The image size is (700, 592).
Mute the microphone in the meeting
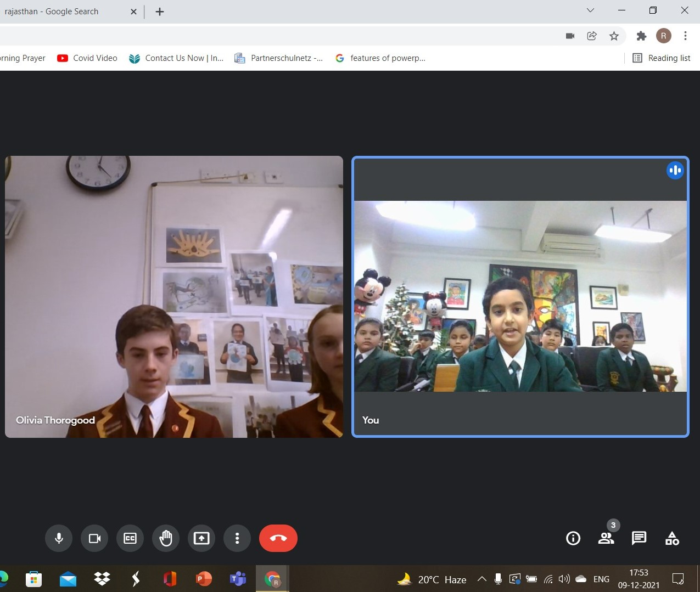click(59, 538)
